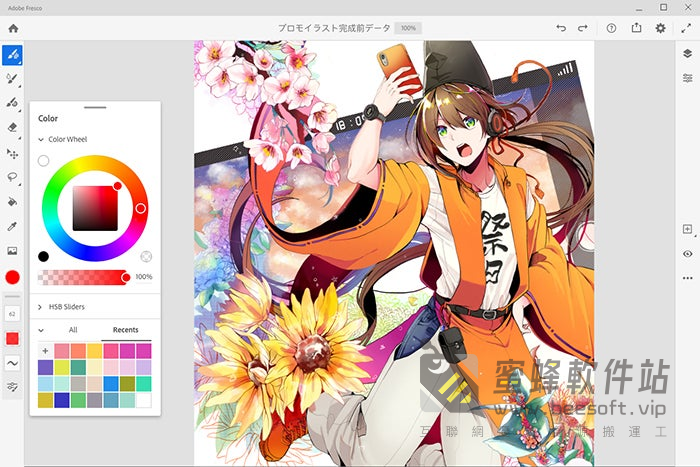This screenshot has height=467, width=700.
Task: Click the document title プロモイラスト完成前データ
Action: 334,28
